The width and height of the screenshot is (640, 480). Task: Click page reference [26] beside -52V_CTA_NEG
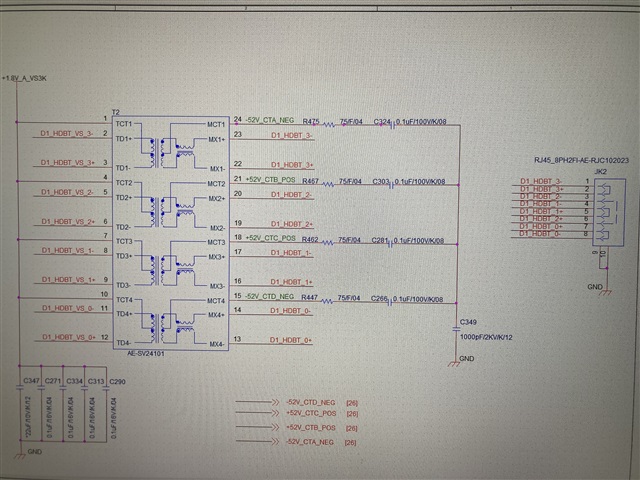click(x=350, y=442)
